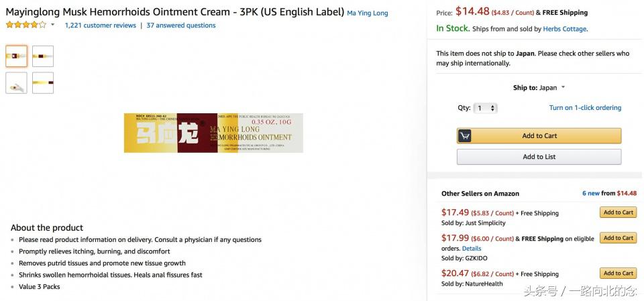Viewport: 644px width, 301px height.
Task: Select the second product thumbnail
Action: click(43, 56)
